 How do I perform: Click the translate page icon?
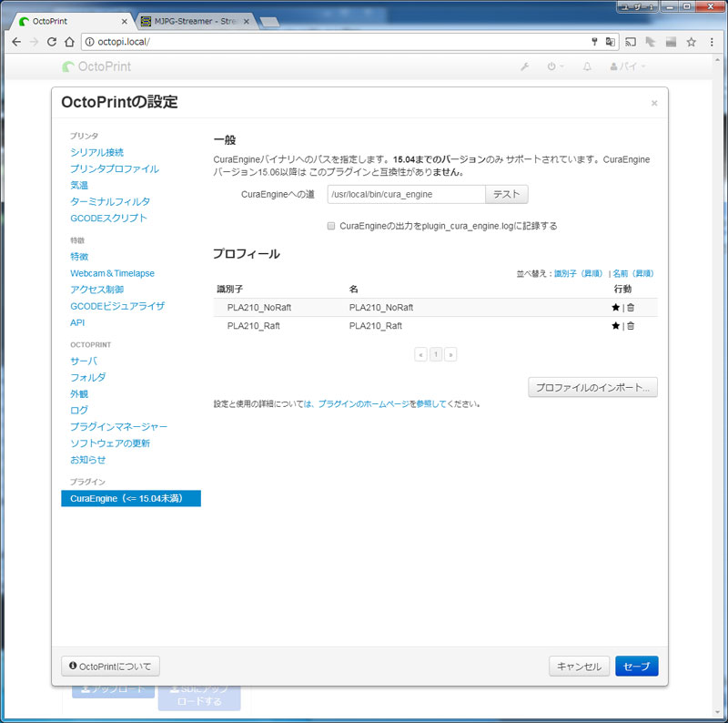click(610, 42)
